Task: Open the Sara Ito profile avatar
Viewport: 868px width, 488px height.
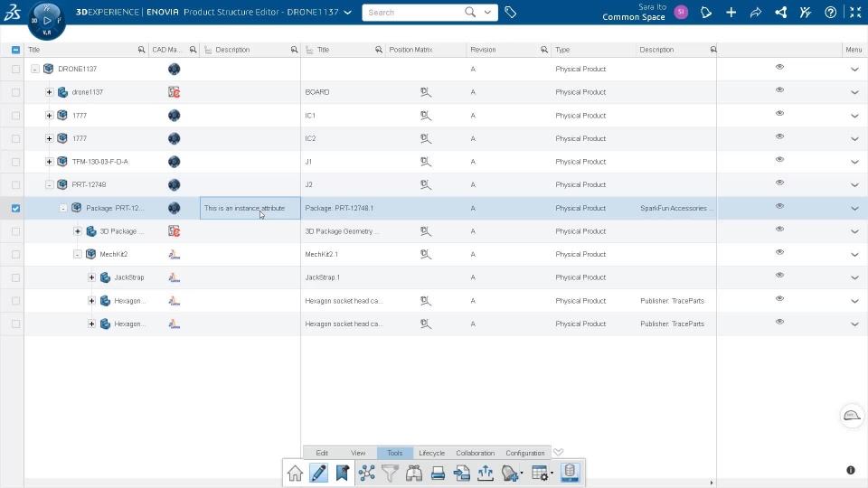Action: click(681, 12)
